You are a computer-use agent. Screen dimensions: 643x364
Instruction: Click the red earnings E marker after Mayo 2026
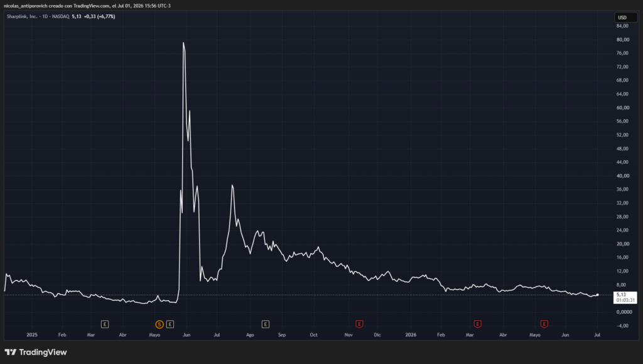pos(544,324)
